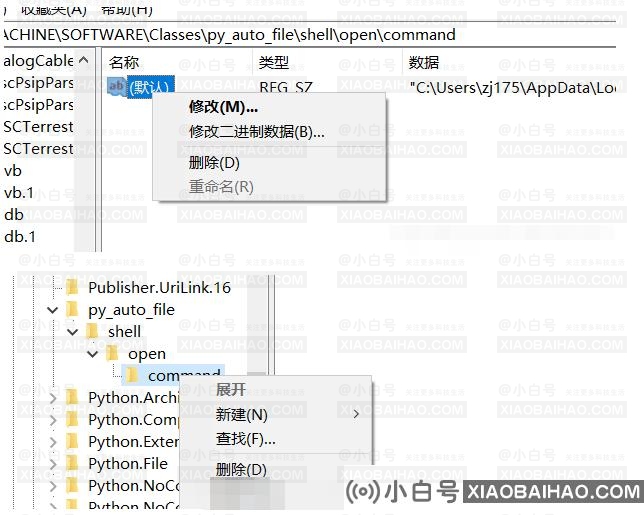This screenshot has width=644, height=515.
Task: Select the vb key in the tree
Action: [x=13, y=171]
